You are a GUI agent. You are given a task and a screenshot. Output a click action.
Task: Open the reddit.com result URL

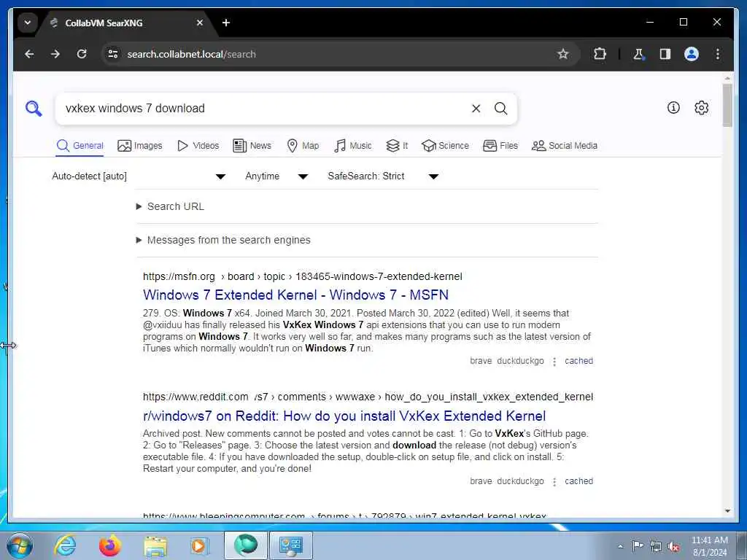(x=368, y=397)
